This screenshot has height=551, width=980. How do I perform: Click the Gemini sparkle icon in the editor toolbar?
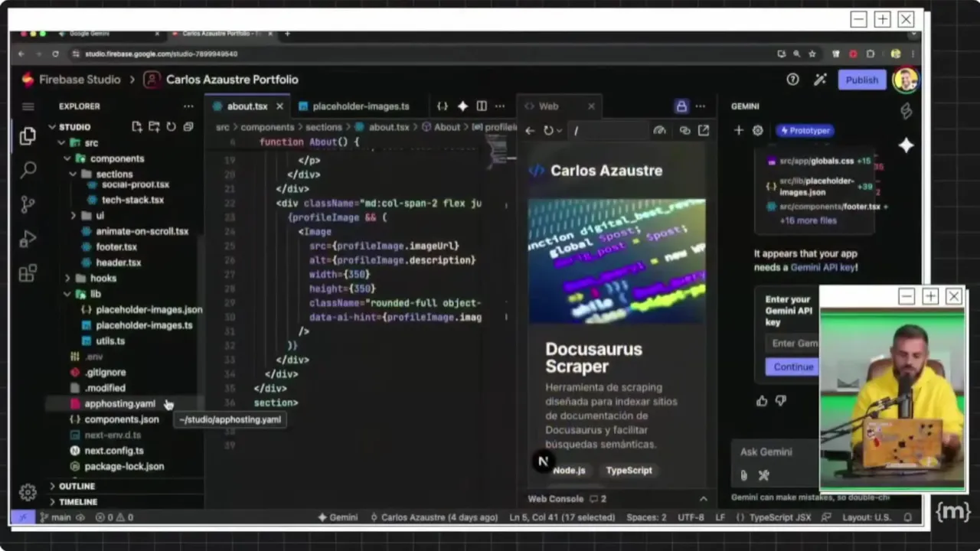click(462, 106)
